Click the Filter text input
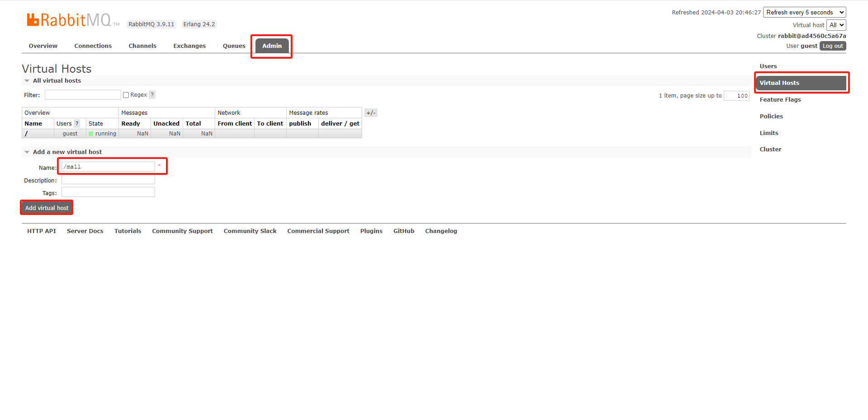This screenshot has height=420, width=868. 83,95
